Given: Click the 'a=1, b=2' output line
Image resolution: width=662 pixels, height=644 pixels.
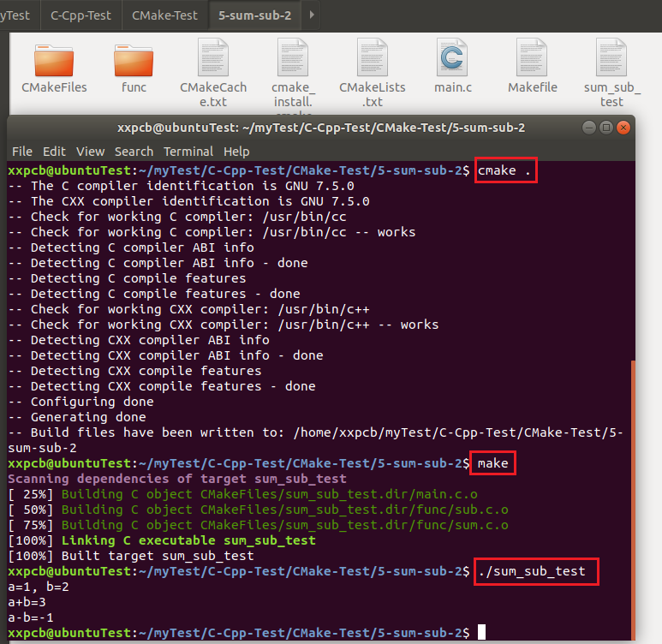Looking at the screenshot, I should 39,587.
